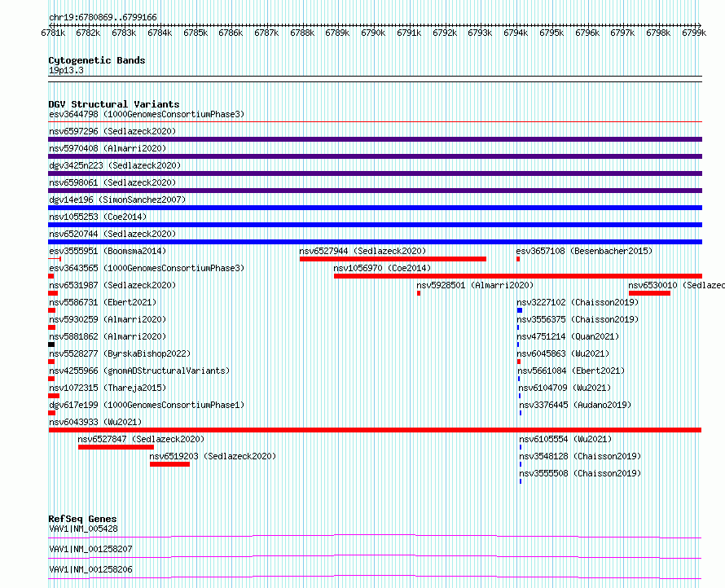Image resolution: width=725 pixels, height=588 pixels.
Task: Click the Cytogenetic Bands track heading
Action: click(x=97, y=60)
